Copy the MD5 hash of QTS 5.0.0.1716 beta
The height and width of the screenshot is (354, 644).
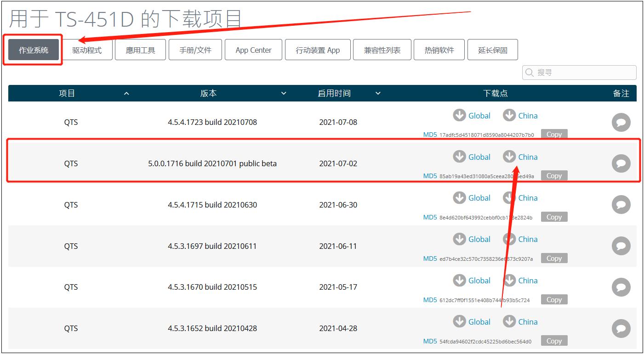click(x=554, y=175)
